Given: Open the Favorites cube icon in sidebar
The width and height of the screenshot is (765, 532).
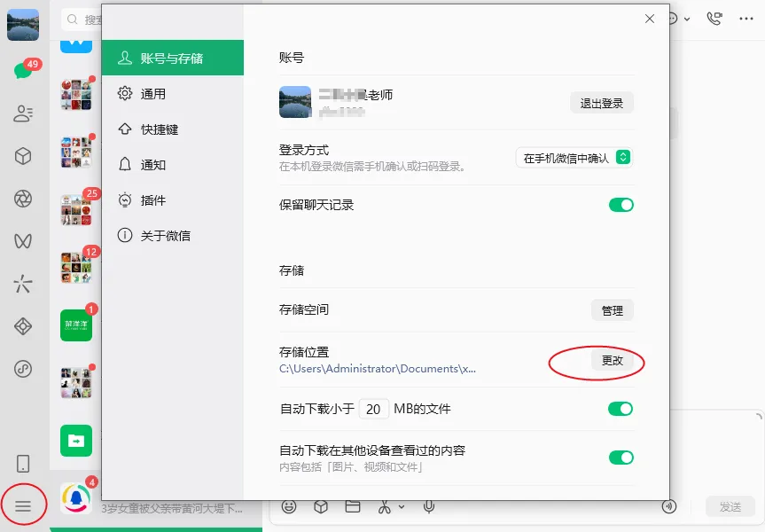Looking at the screenshot, I should tap(23, 156).
